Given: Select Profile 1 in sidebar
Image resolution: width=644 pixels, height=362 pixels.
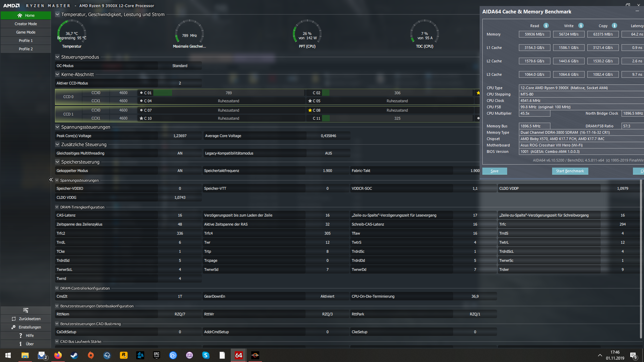Looking at the screenshot, I should 26,41.
